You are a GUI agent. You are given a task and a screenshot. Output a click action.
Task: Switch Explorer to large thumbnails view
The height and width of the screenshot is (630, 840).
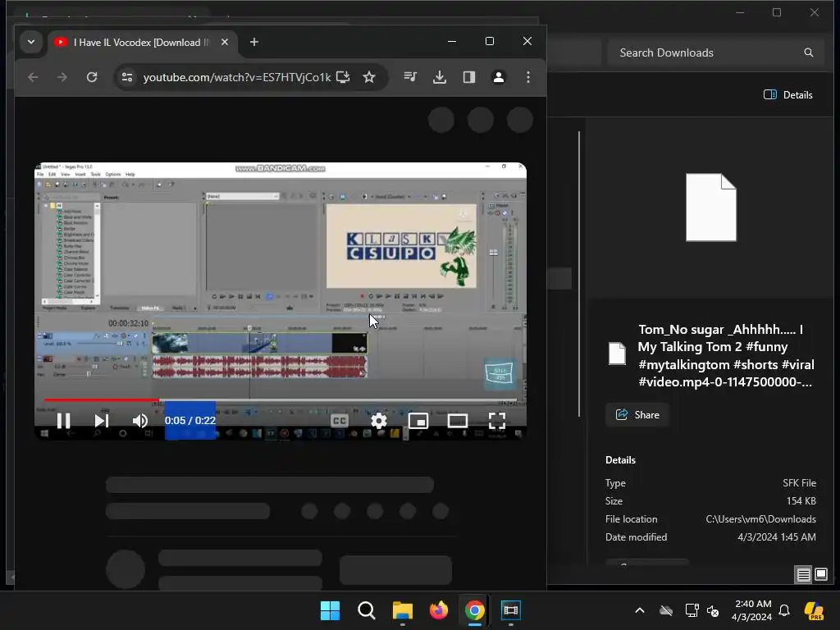[820, 575]
